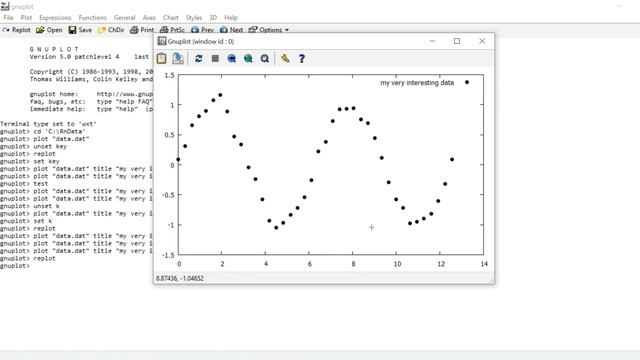Click the gnuplot main window app icon
Viewport: 640px width, 360px height.
coord(5,6)
